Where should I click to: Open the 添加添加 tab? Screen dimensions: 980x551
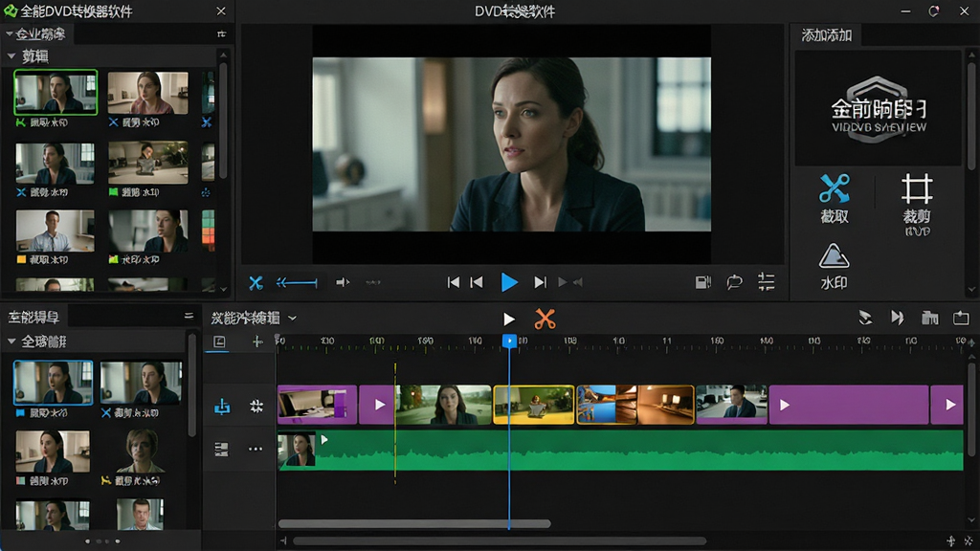point(827,35)
